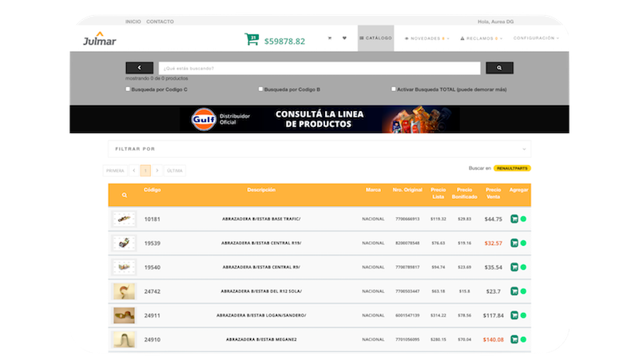The width and height of the screenshot is (639, 364).
Task: Enable Busqueda por Codigo C checkbox
Action: tap(129, 89)
